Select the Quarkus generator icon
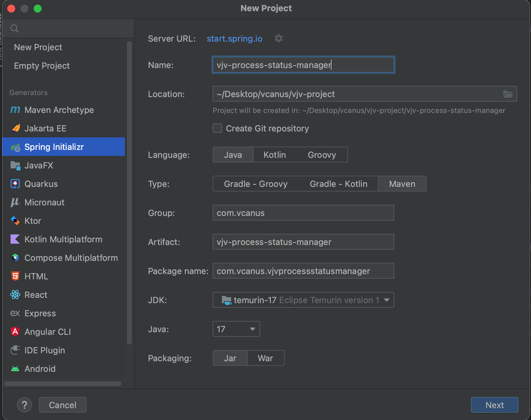 pos(15,184)
